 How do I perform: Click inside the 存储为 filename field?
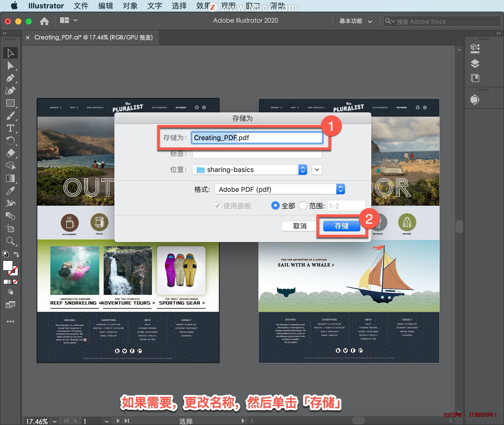pyautogui.click(x=257, y=138)
